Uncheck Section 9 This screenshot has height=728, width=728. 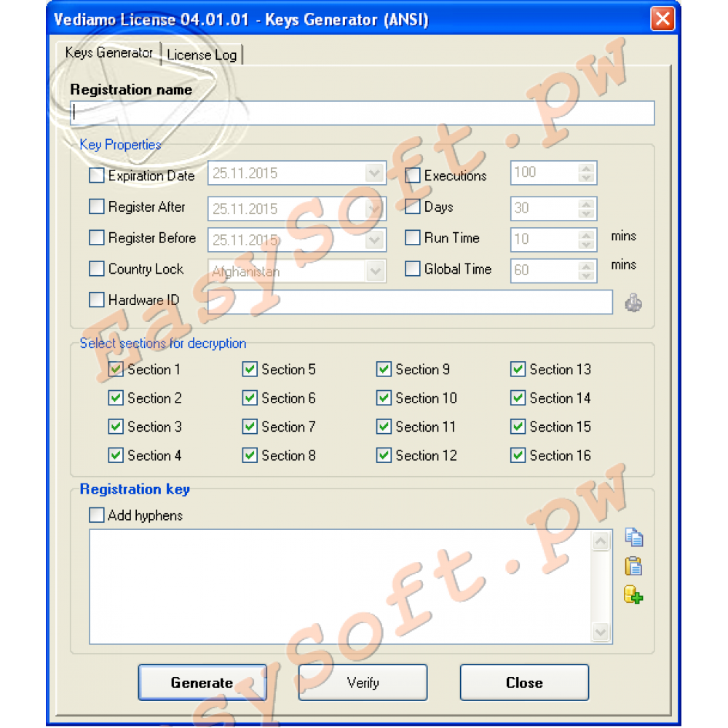[x=384, y=370]
